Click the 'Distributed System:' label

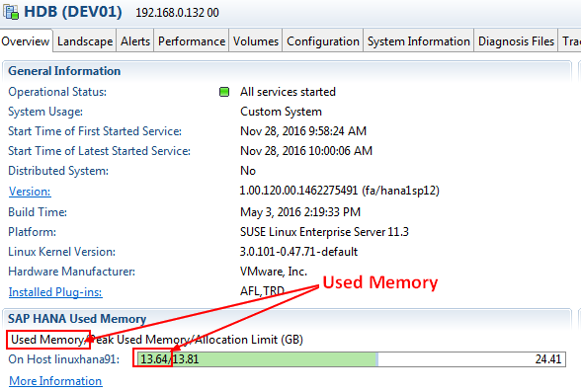(58, 171)
